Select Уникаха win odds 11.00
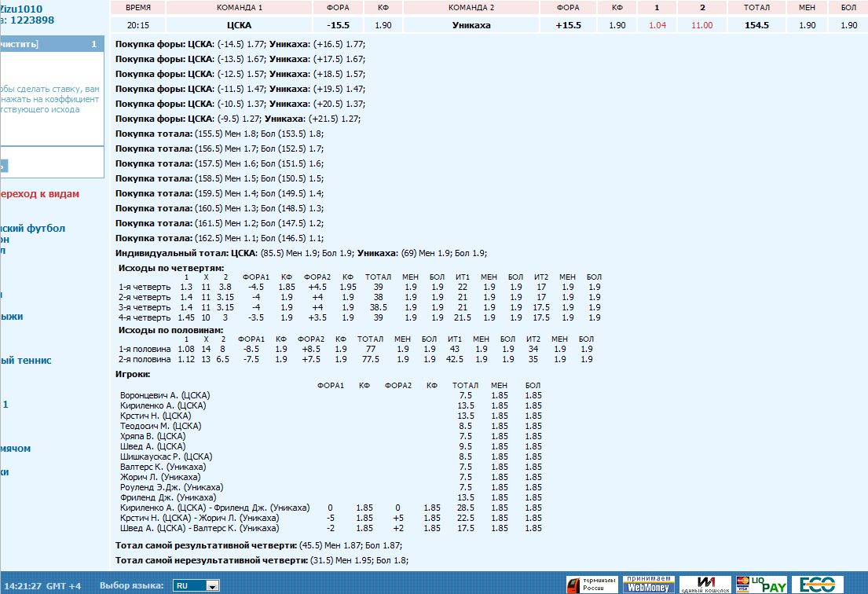 pyautogui.click(x=702, y=25)
